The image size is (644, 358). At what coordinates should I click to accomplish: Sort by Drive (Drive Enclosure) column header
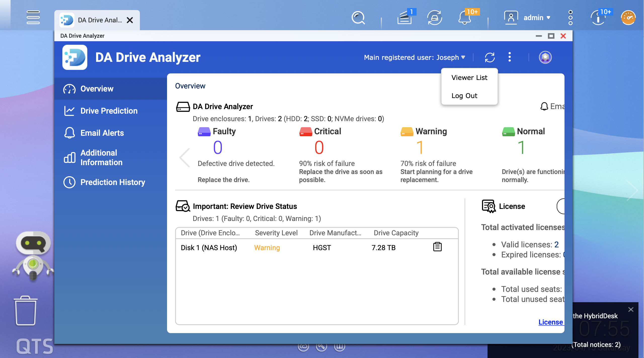pos(210,233)
